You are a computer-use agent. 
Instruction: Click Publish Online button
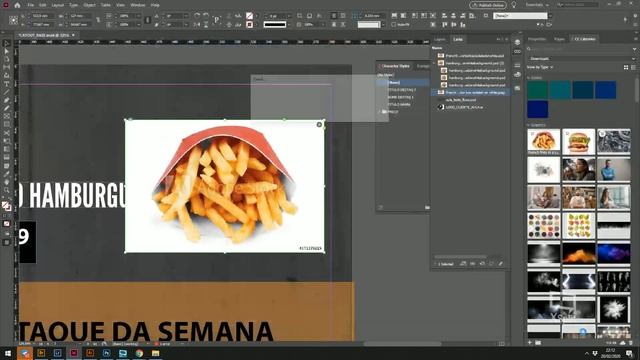pos(488,5)
